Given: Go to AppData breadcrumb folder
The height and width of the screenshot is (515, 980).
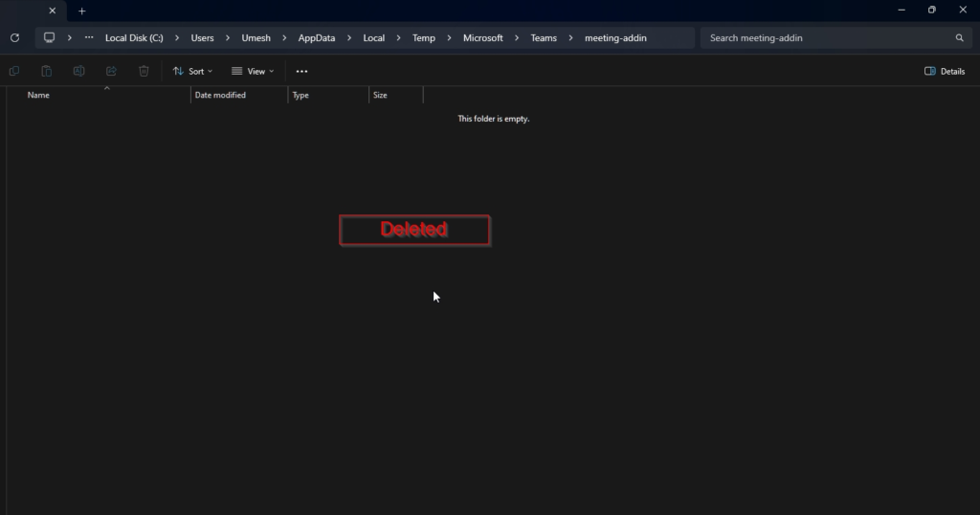Looking at the screenshot, I should coord(316,37).
